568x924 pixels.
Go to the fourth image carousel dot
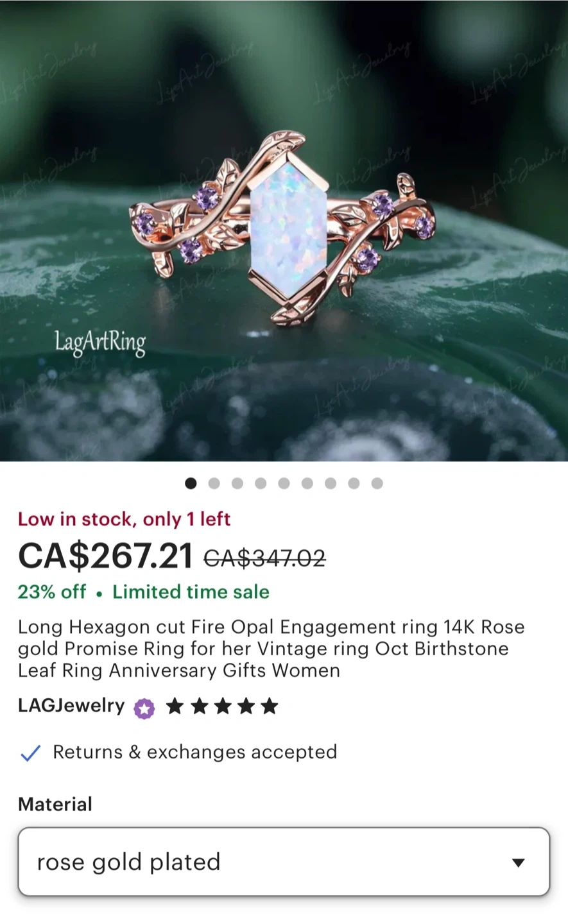click(261, 483)
